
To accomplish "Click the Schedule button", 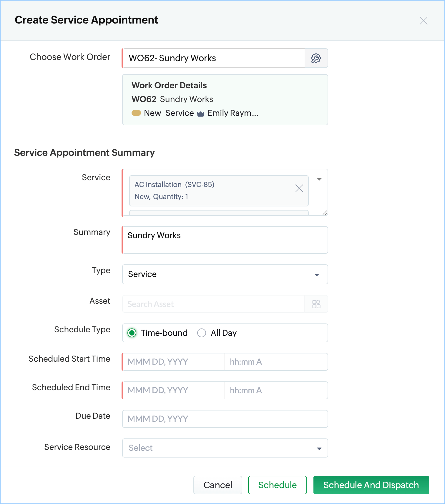I will (277, 485).
